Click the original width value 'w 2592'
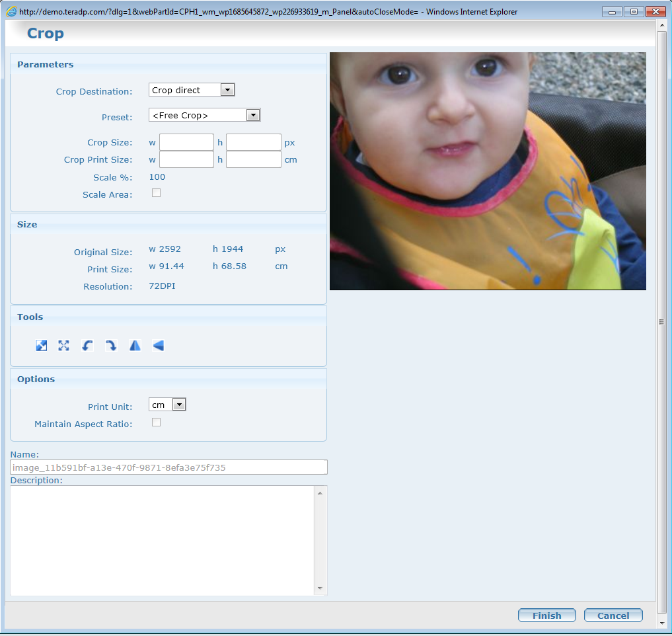This screenshot has width=672, height=636. point(165,249)
